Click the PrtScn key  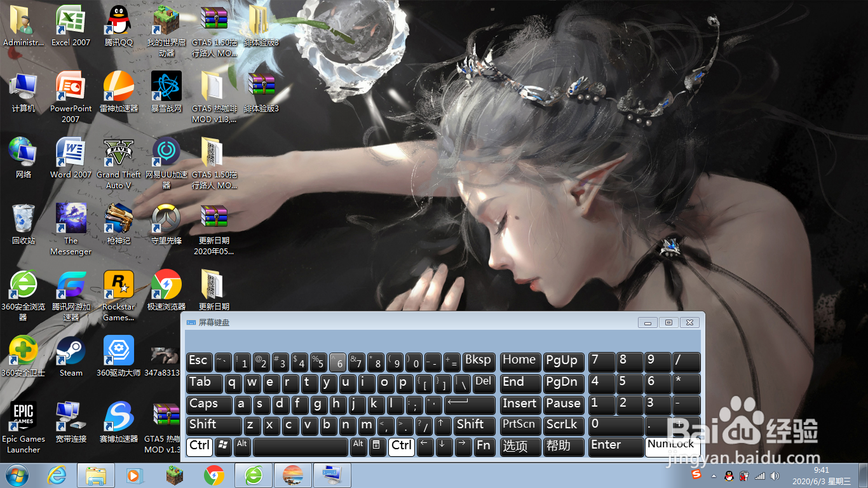click(520, 425)
